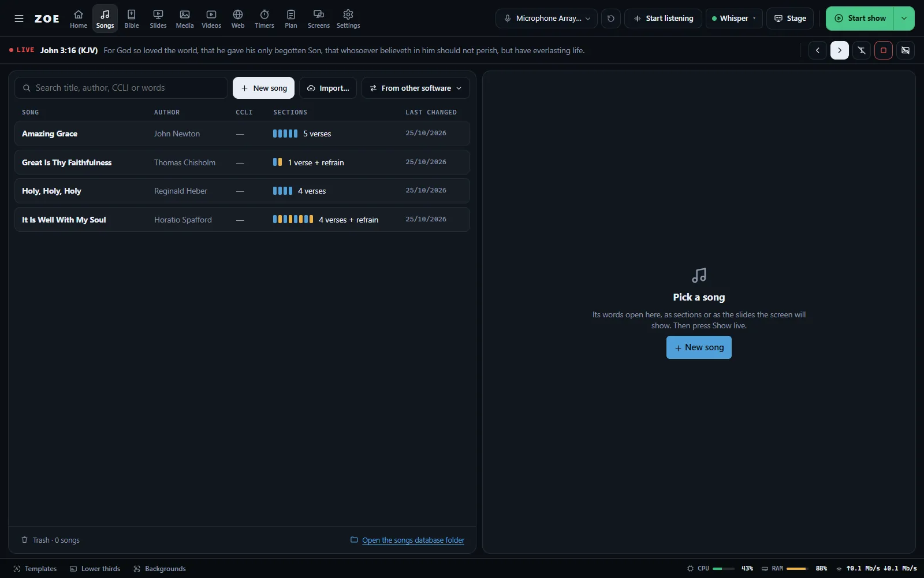The image size is (924, 578).
Task: Click the Import... button
Action: pos(328,88)
